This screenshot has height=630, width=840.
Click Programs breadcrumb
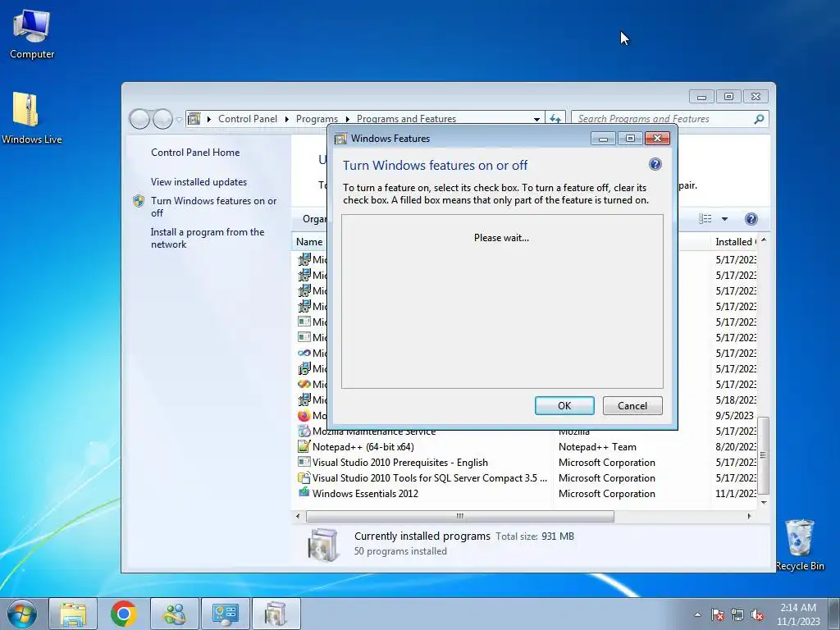pyautogui.click(x=317, y=119)
